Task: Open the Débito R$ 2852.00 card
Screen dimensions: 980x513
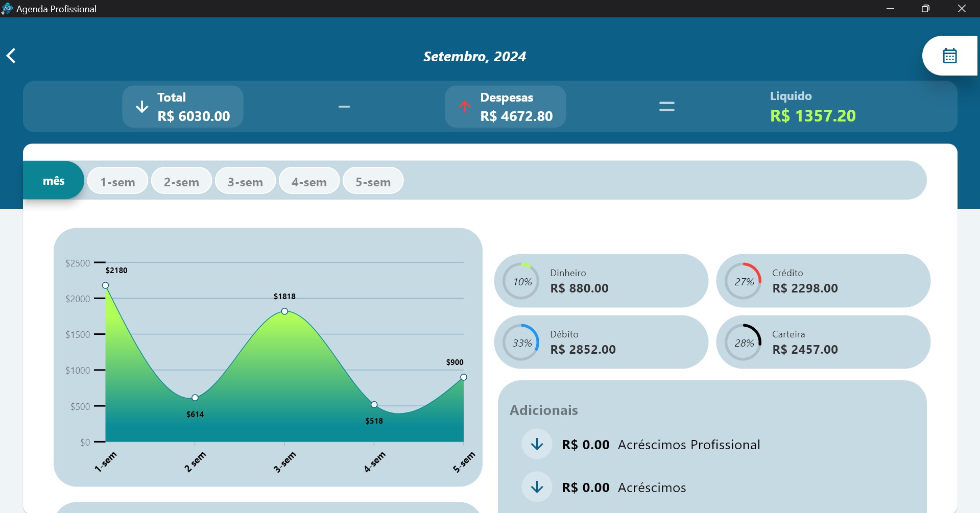Action: click(x=601, y=342)
